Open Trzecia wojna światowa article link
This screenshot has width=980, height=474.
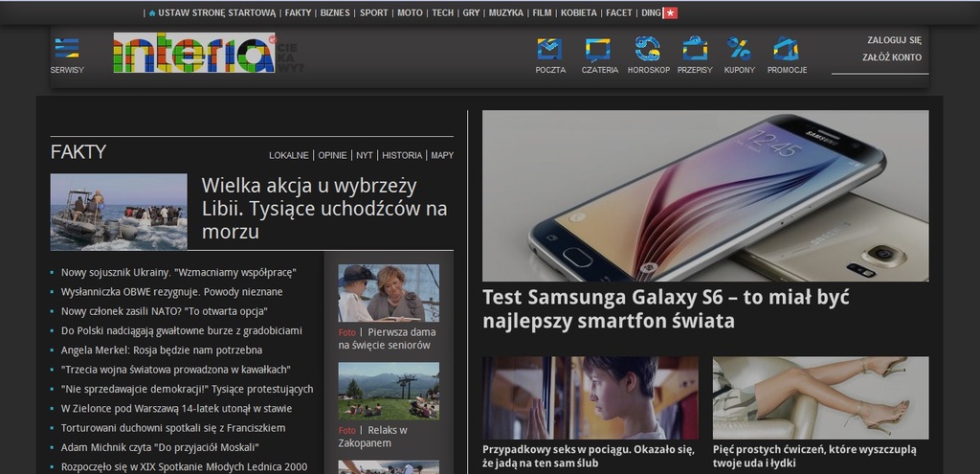pyautogui.click(x=176, y=370)
